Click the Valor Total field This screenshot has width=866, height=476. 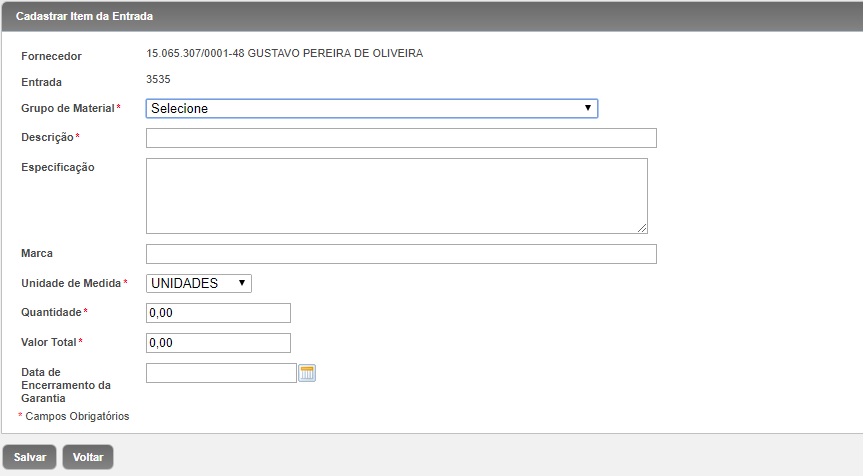(x=218, y=343)
